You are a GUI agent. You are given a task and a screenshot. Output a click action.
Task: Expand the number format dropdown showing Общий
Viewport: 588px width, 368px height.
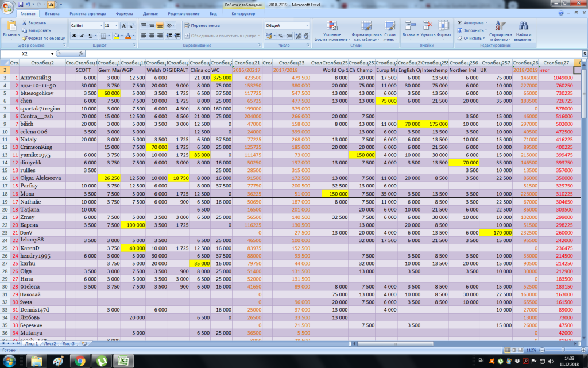pos(307,26)
